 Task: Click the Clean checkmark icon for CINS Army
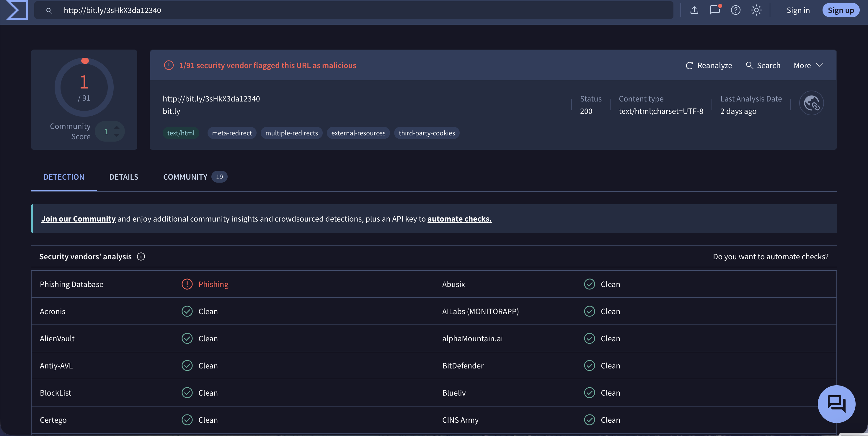click(589, 420)
